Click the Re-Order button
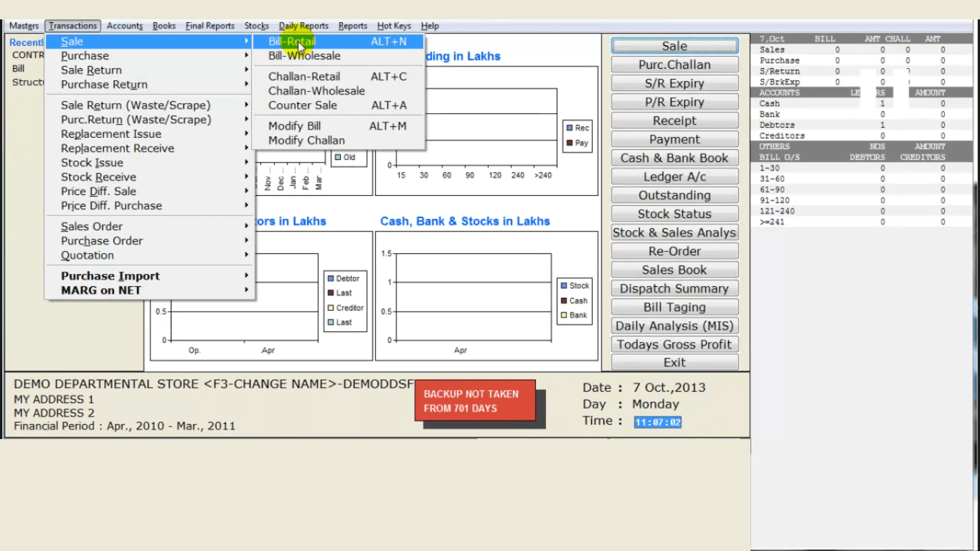The height and width of the screenshot is (551, 980). click(674, 251)
